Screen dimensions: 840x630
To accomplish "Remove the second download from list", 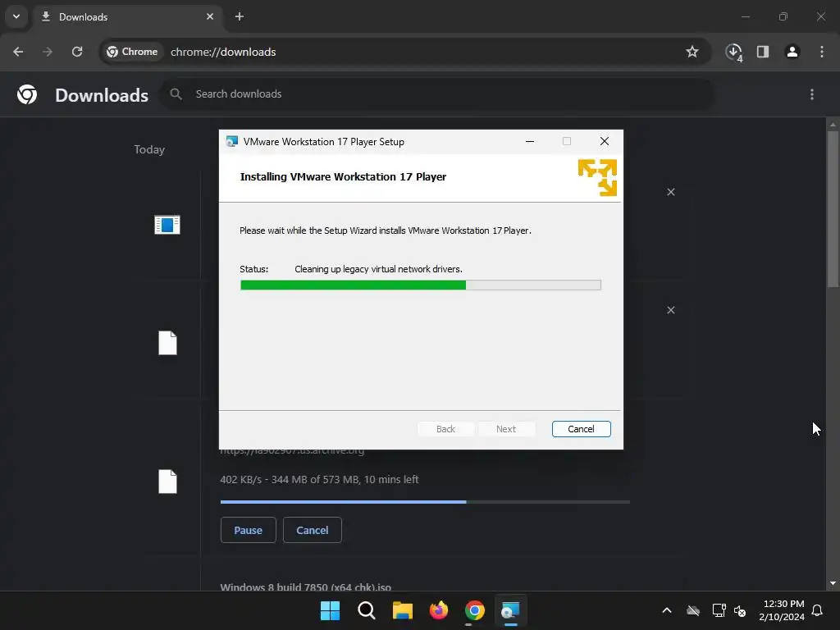I will [671, 311].
